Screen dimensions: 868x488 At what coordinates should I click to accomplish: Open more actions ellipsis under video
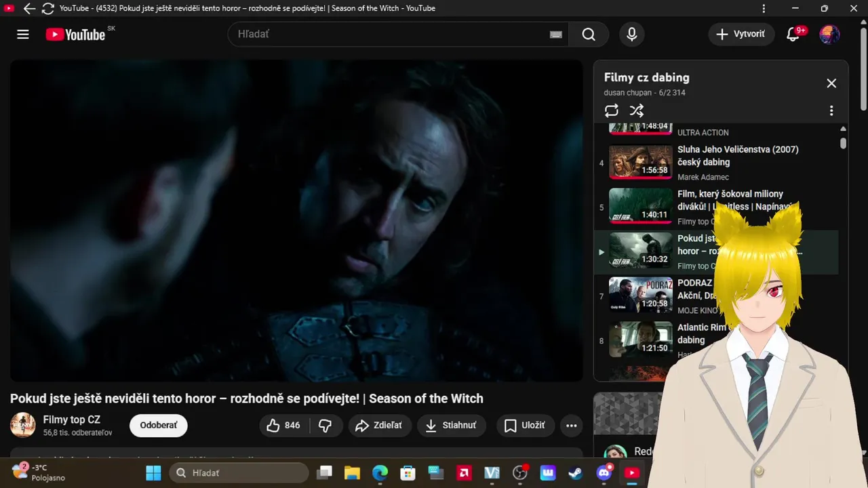pyautogui.click(x=572, y=425)
